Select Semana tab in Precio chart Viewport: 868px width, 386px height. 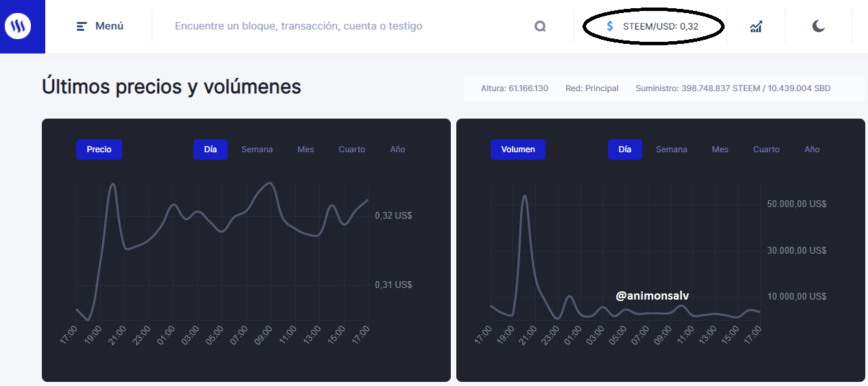coord(257,149)
